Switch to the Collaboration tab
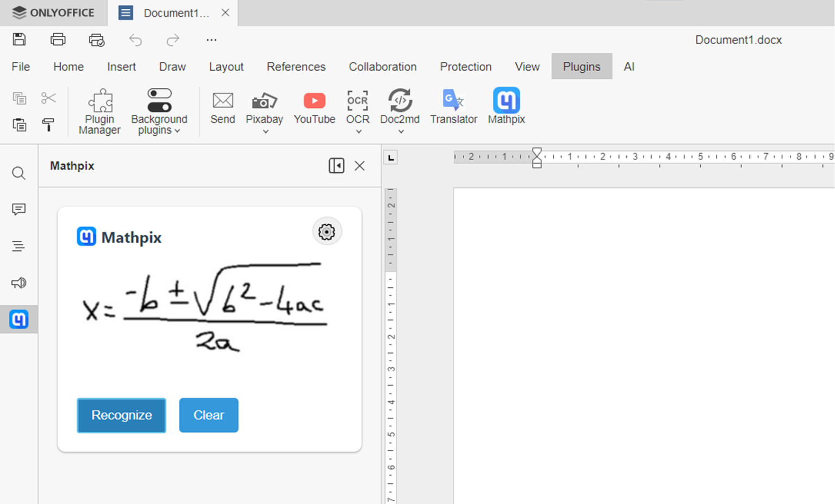This screenshot has height=504, width=835. point(382,66)
